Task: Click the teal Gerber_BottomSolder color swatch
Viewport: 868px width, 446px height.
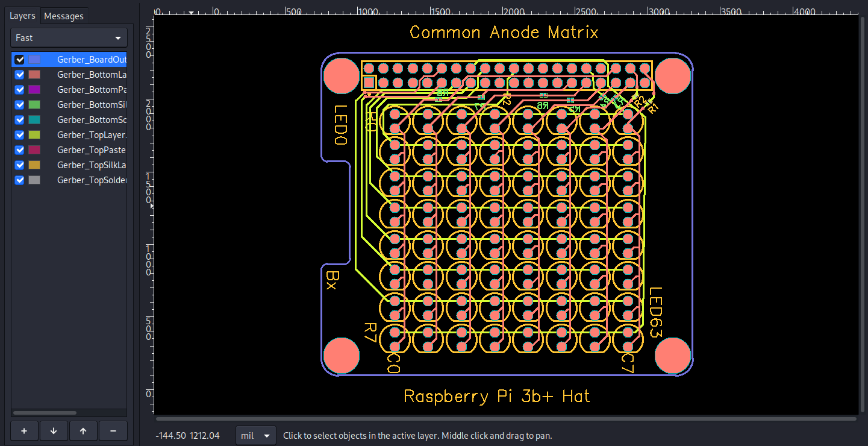Action: 34,120
